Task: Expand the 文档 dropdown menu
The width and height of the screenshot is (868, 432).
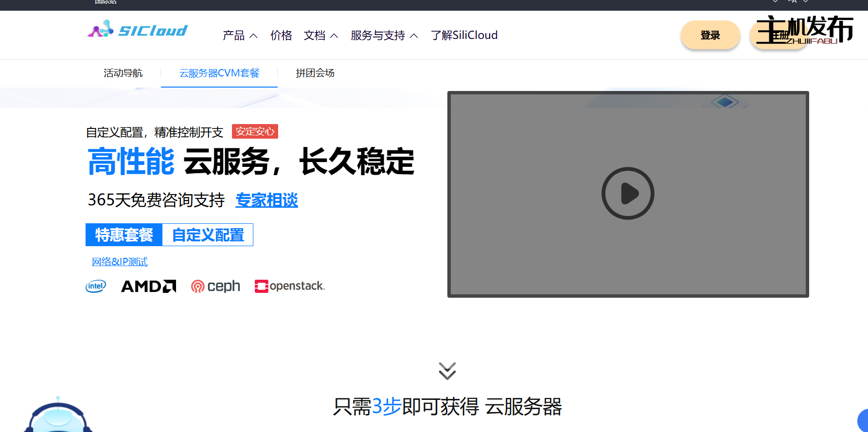Action: coord(320,36)
